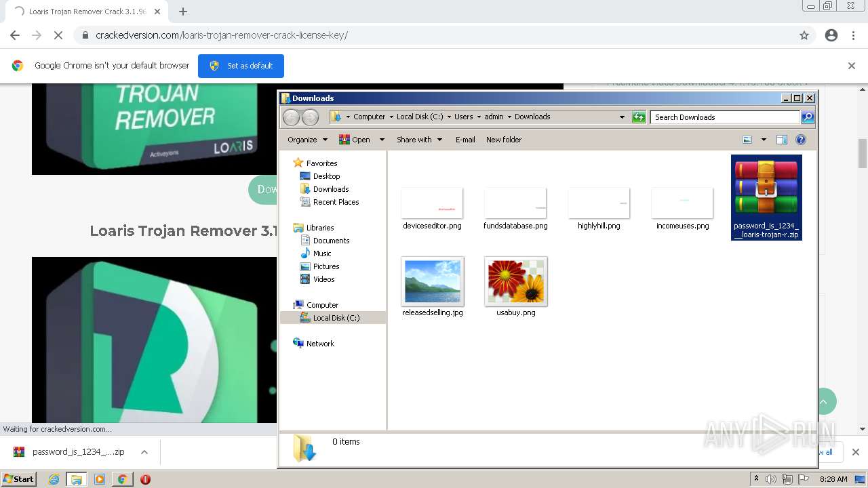The height and width of the screenshot is (488, 868).
Task: Open Chrome profile avatar menu
Action: tap(831, 35)
